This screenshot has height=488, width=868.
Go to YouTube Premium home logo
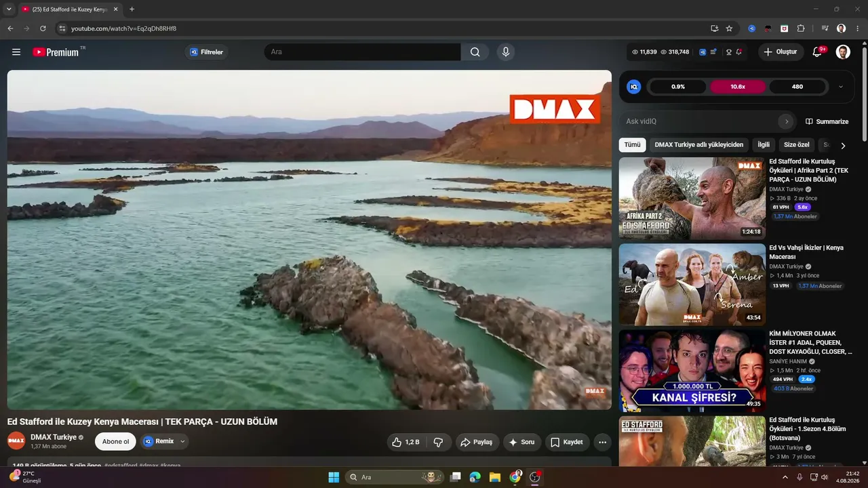pyautogui.click(x=56, y=52)
